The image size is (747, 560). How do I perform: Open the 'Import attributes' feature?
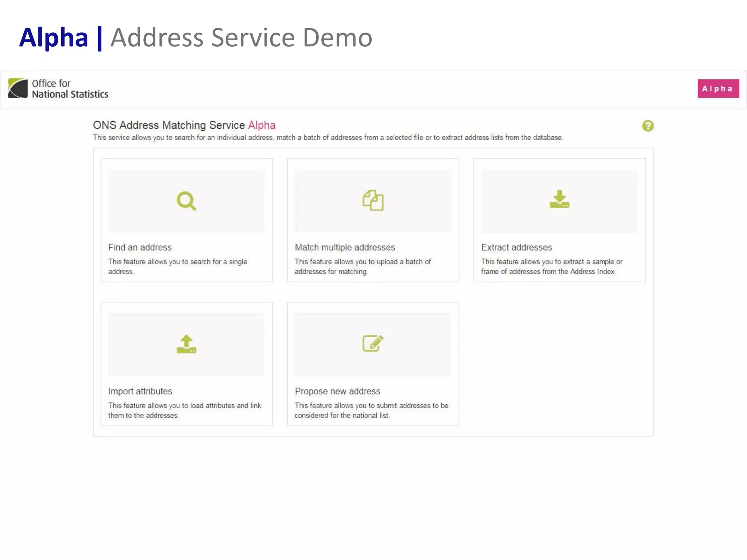(140, 391)
